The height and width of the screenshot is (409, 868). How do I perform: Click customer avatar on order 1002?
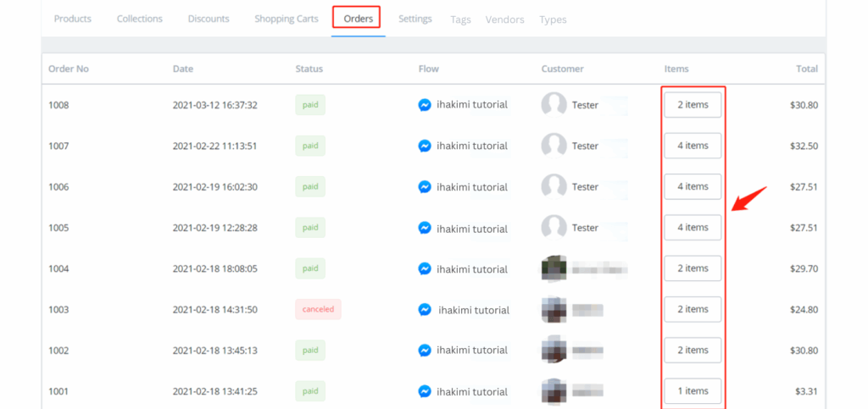click(554, 350)
